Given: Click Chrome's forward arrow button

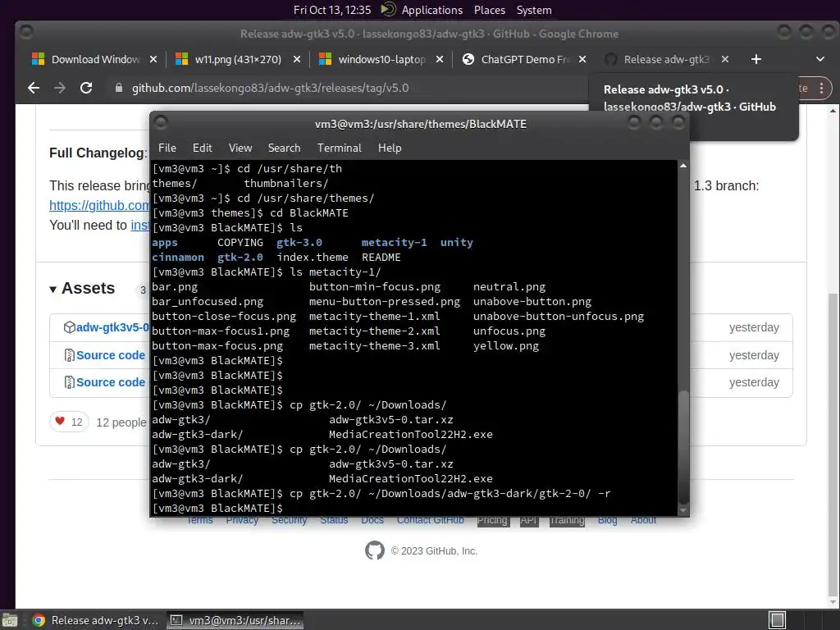Looking at the screenshot, I should click(59, 88).
